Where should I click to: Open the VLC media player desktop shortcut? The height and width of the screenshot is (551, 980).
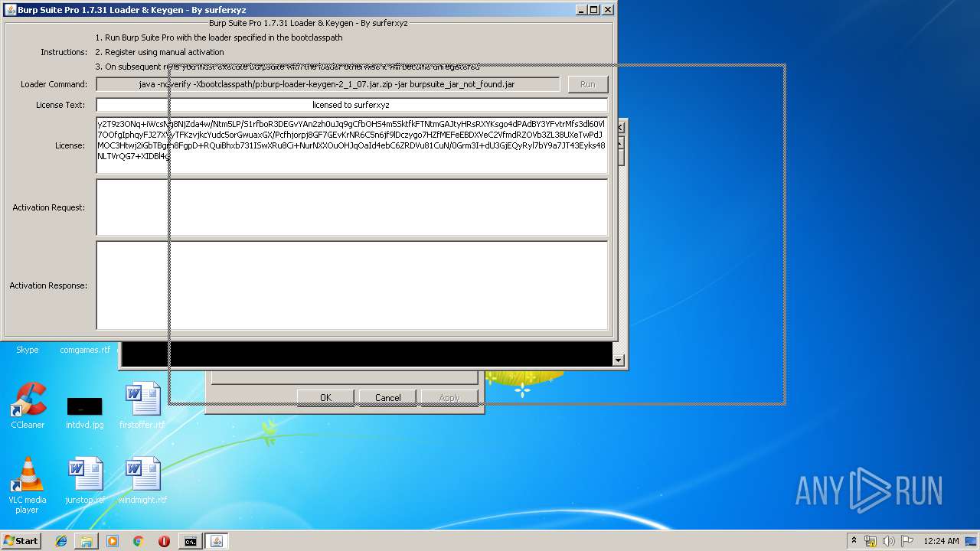coord(28,485)
